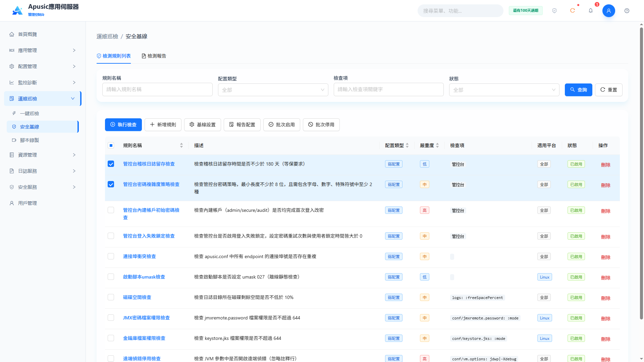Open 腳本錄製 sidebar item

tap(43, 140)
